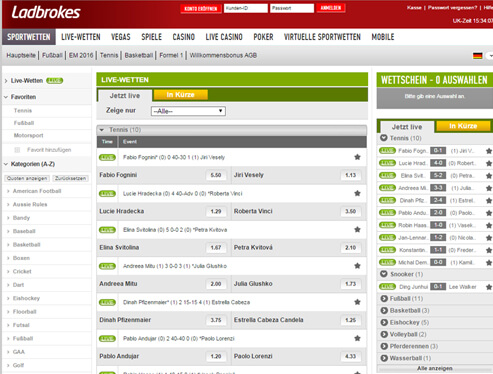
Task: Focus the Kunden-ID input field
Action: pyautogui.click(x=246, y=8)
